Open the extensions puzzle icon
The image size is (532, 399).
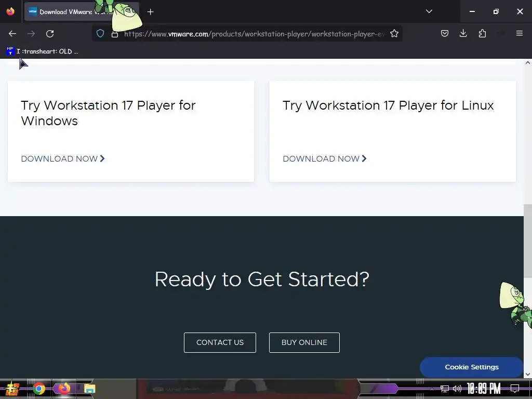[482, 33]
